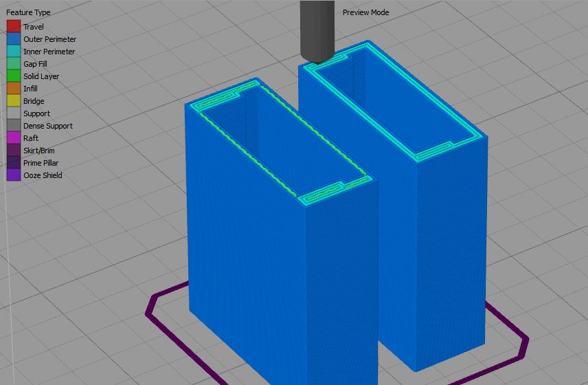Click the yellow Bridge color swatch
This screenshot has height=385, width=588.
pyautogui.click(x=14, y=100)
